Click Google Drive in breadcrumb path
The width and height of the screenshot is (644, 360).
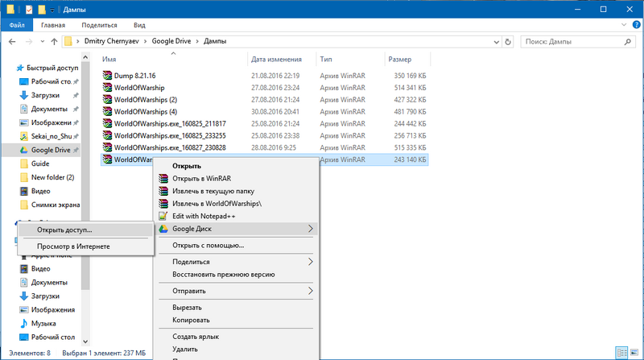pos(171,41)
